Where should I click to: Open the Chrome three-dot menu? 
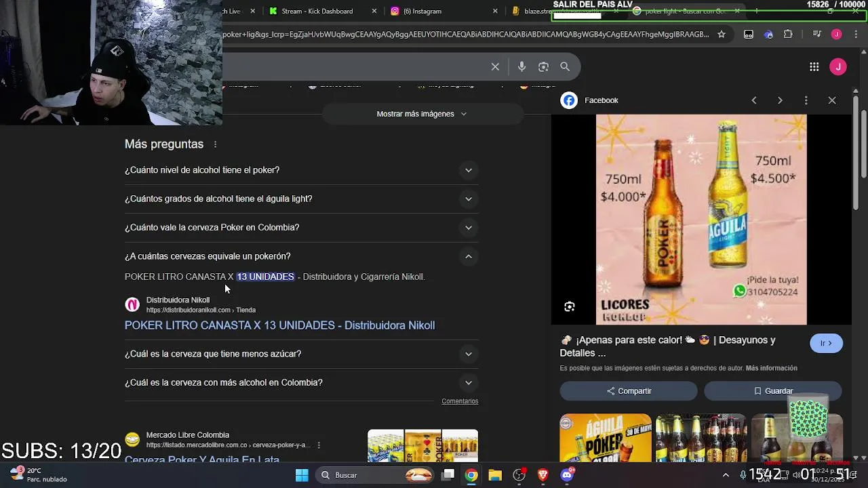(x=856, y=34)
